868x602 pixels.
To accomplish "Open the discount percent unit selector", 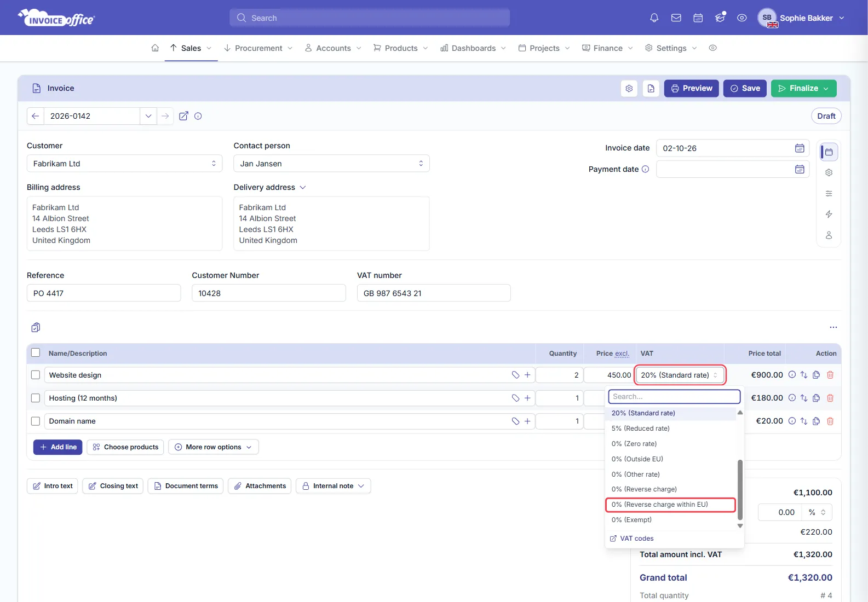I will click(x=817, y=512).
